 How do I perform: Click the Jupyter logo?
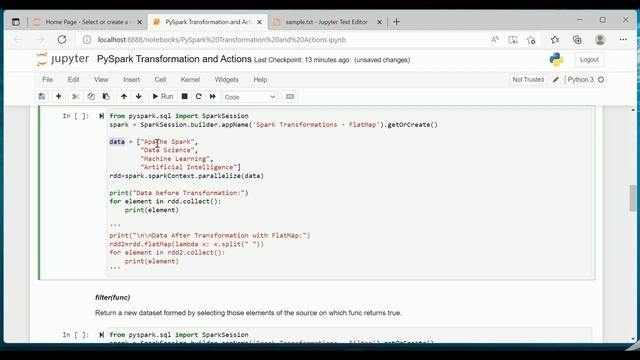pyautogui.click(x=62, y=59)
